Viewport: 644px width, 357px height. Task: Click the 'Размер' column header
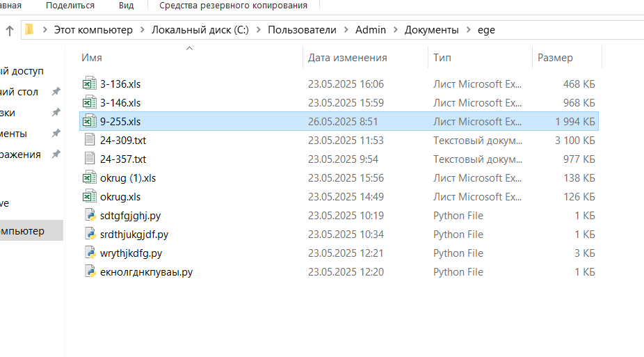coord(555,58)
